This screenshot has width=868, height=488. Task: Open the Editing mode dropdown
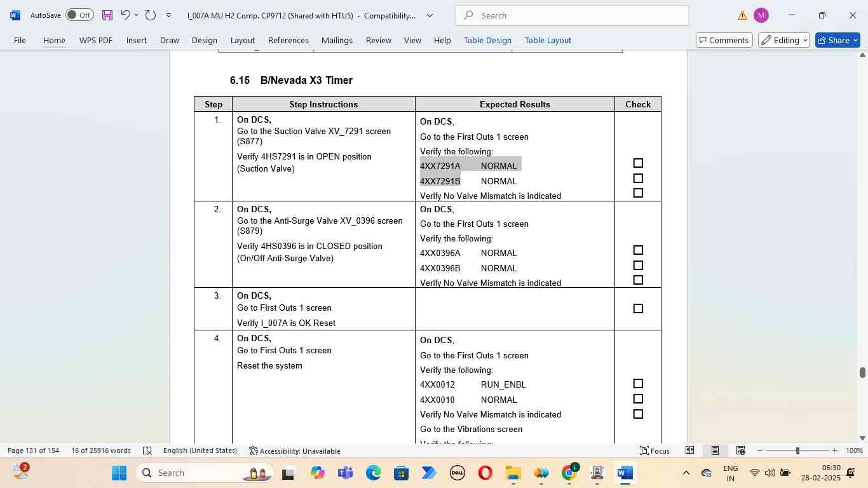(x=784, y=40)
